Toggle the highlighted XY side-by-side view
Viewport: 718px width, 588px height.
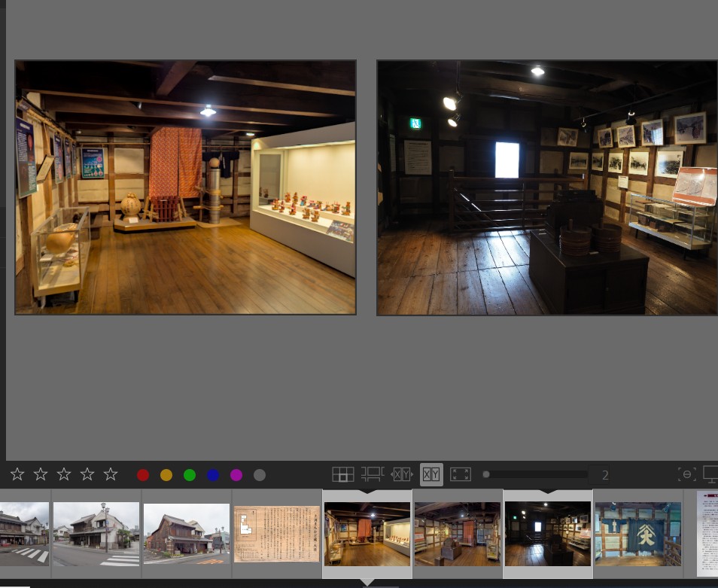coord(431,474)
